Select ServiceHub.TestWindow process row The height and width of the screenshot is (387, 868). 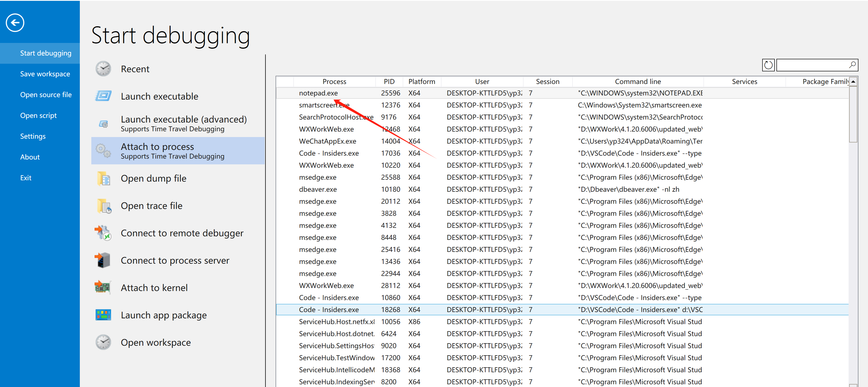(562, 358)
